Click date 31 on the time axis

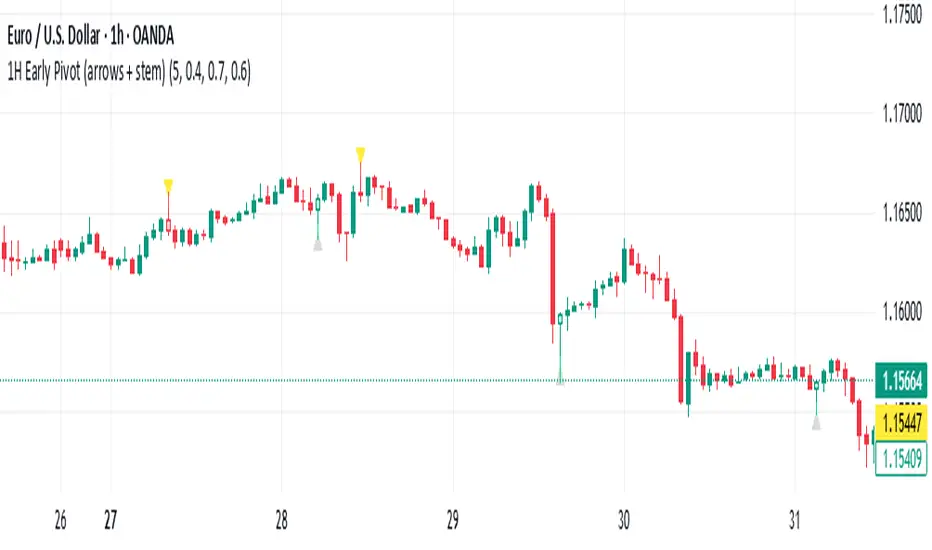pyautogui.click(x=795, y=519)
